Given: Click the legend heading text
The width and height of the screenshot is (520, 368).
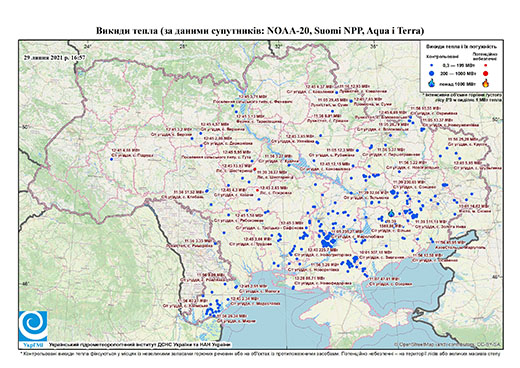Looking at the screenshot, I should 462,46.
